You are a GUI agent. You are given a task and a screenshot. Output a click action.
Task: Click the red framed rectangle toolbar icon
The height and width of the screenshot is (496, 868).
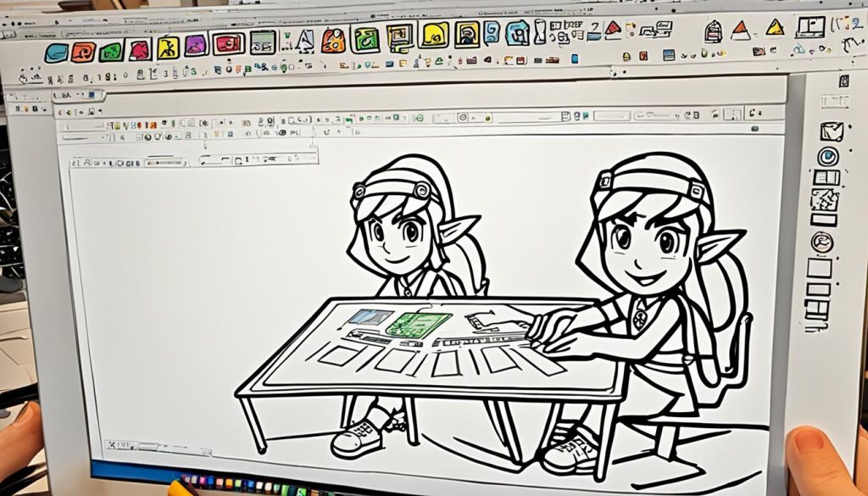[x=229, y=44]
